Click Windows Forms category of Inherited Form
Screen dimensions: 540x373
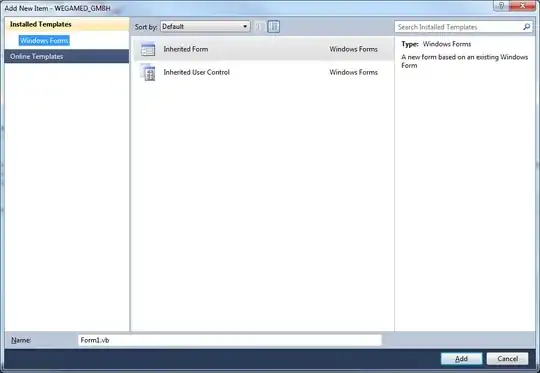(x=353, y=49)
